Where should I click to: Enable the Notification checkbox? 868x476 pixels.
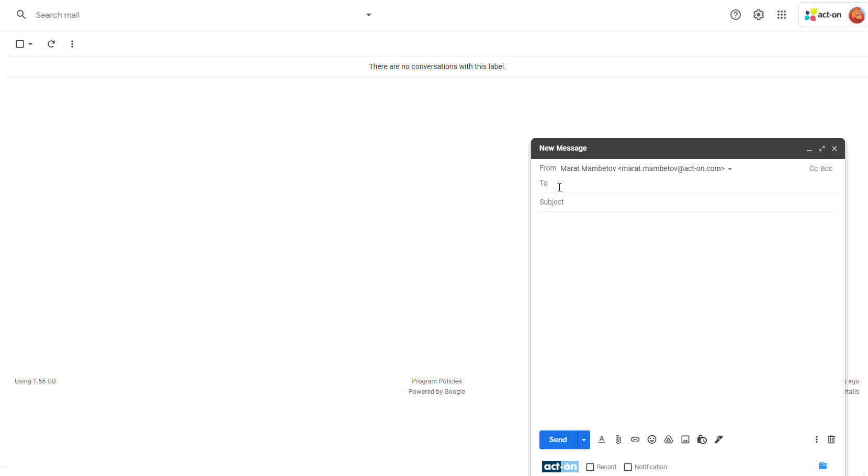[628, 467]
